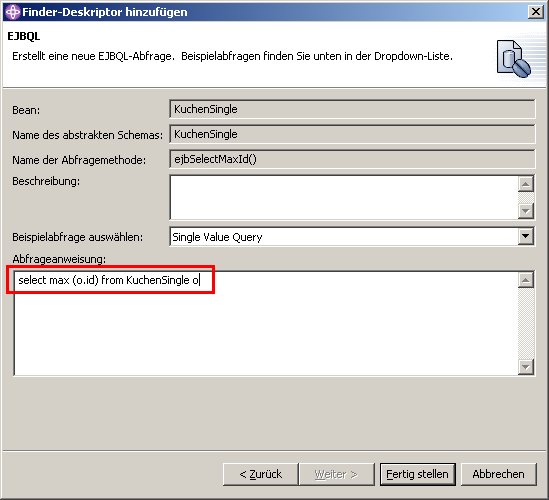Screen dimensions: 549x500
Task: Click the Bean: label
Action: pos(26,110)
